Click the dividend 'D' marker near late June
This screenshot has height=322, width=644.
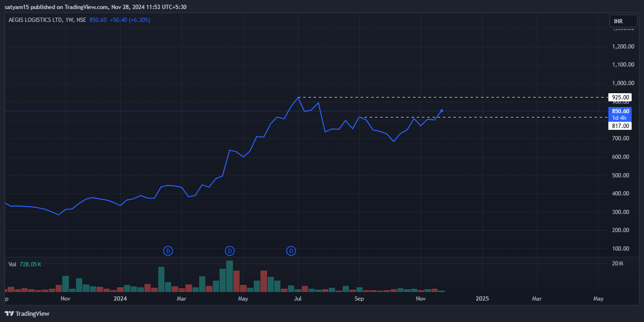click(291, 251)
